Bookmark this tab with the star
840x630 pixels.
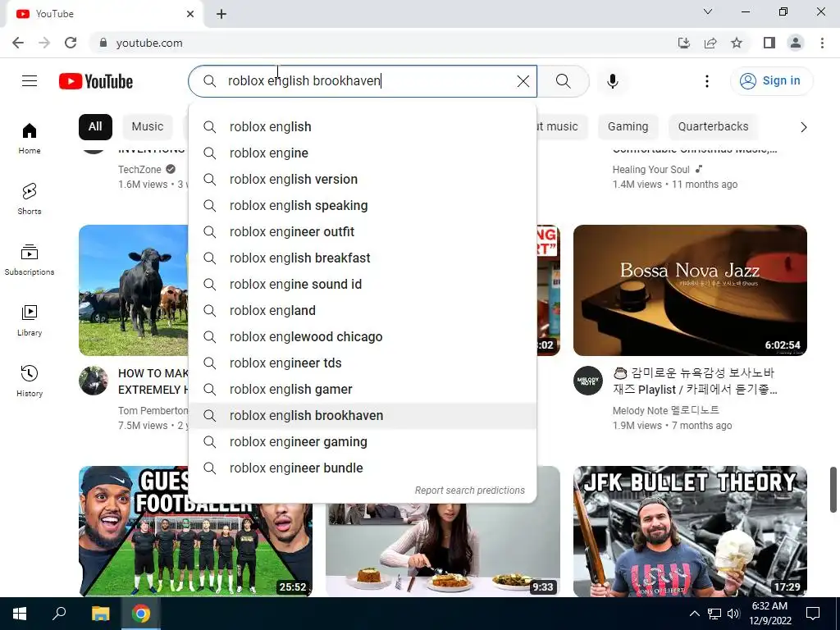[x=737, y=43]
